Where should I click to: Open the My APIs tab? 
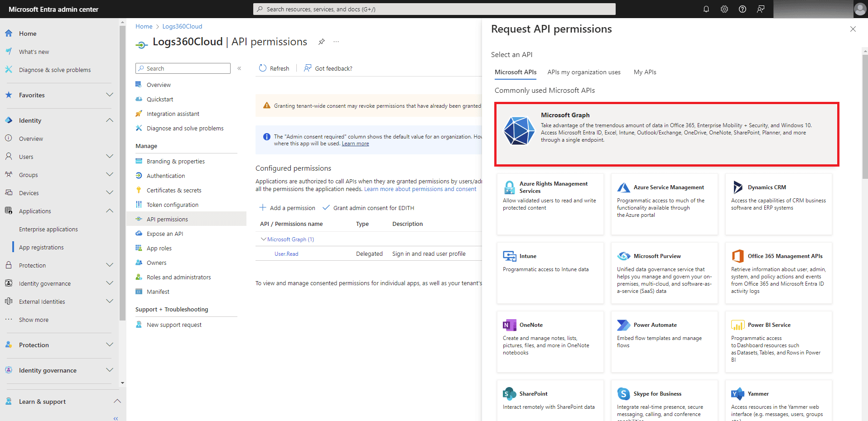645,72
